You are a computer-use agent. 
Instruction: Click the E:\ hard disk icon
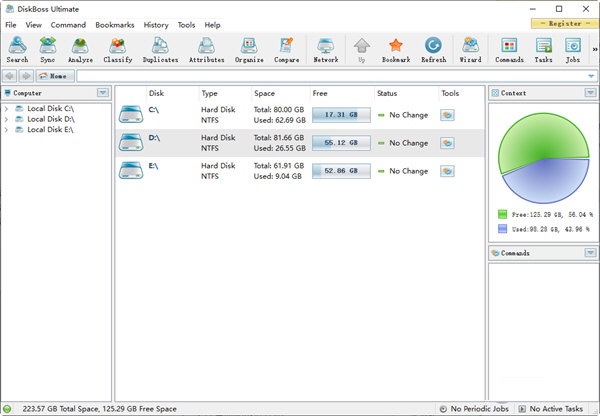(131, 170)
